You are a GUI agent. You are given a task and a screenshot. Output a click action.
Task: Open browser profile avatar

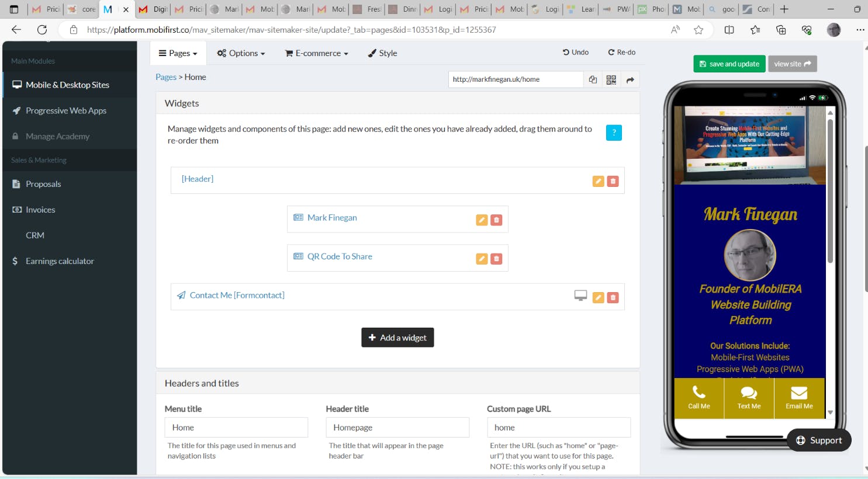click(x=834, y=30)
